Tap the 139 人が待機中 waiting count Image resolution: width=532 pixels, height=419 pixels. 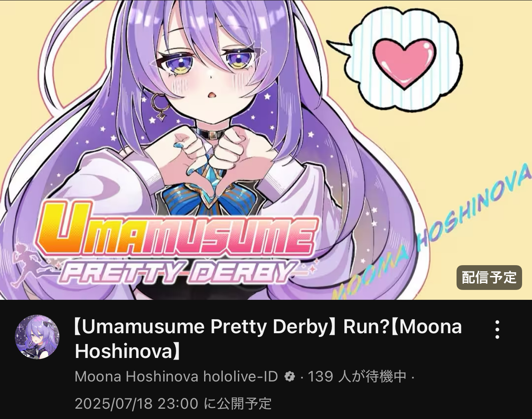coord(357,377)
